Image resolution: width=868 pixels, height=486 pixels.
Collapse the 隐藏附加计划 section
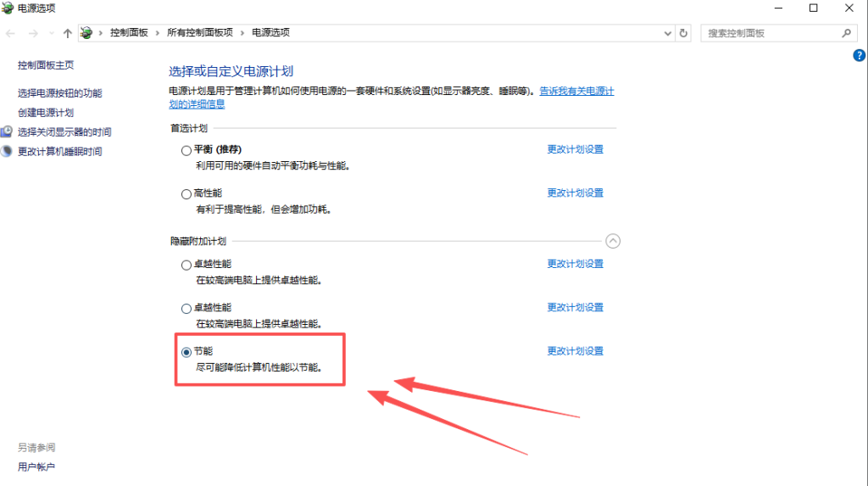614,241
